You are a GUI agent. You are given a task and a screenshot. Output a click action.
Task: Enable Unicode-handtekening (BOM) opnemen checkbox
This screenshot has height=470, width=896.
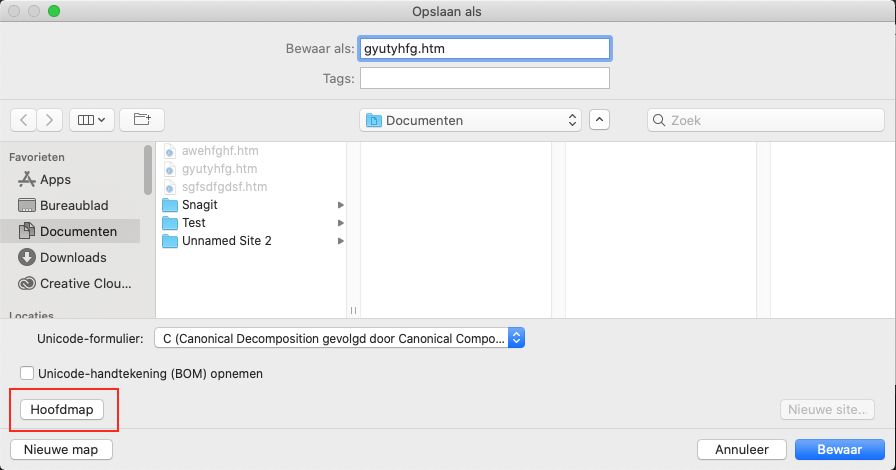27,374
